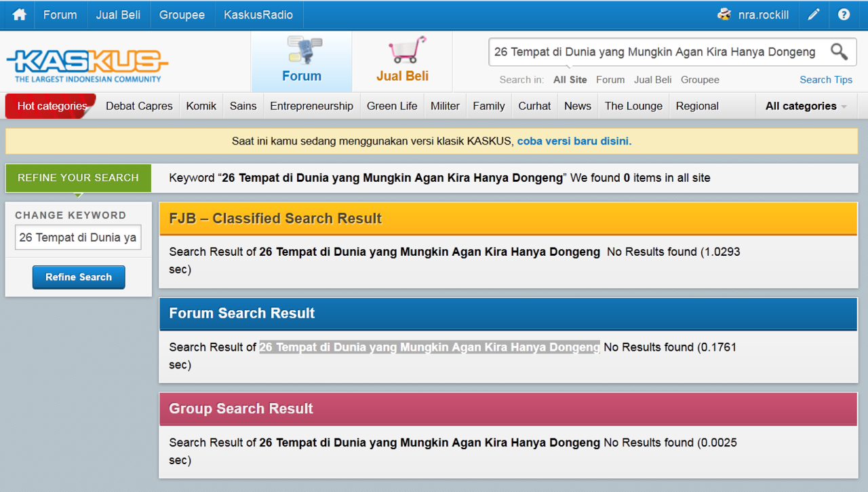Screen dimensions: 868x492
Task: Select Jual Beli search scope
Action: [x=653, y=79]
